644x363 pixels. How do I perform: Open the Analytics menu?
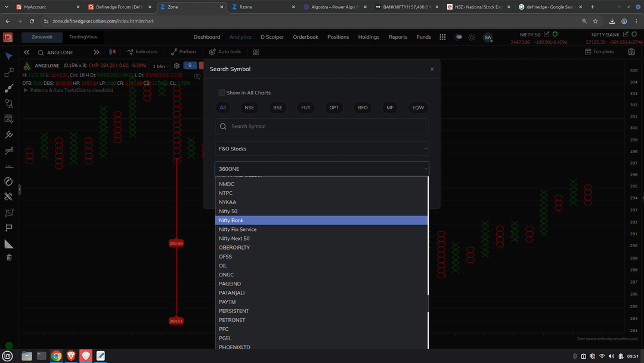(x=240, y=37)
